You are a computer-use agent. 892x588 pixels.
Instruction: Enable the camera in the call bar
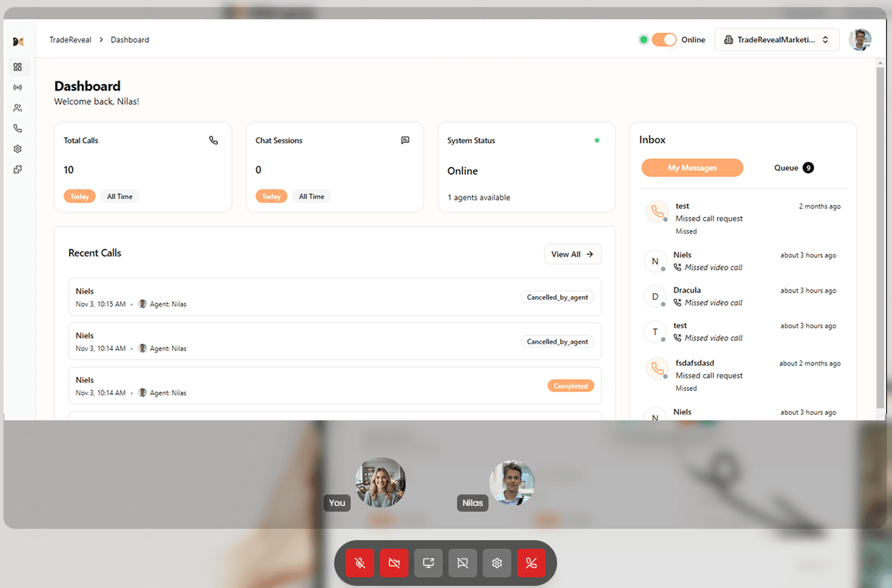[x=394, y=563]
